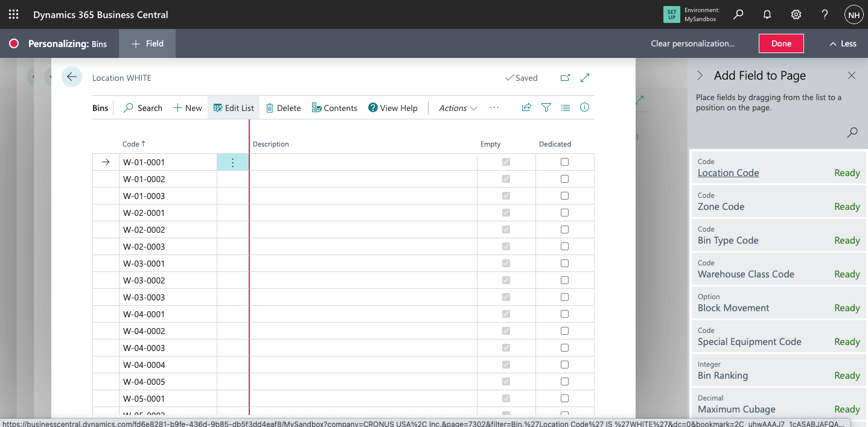Select the Maximum Cubage field entry
The width and height of the screenshot is (868, 427).
tap(779, 403)
